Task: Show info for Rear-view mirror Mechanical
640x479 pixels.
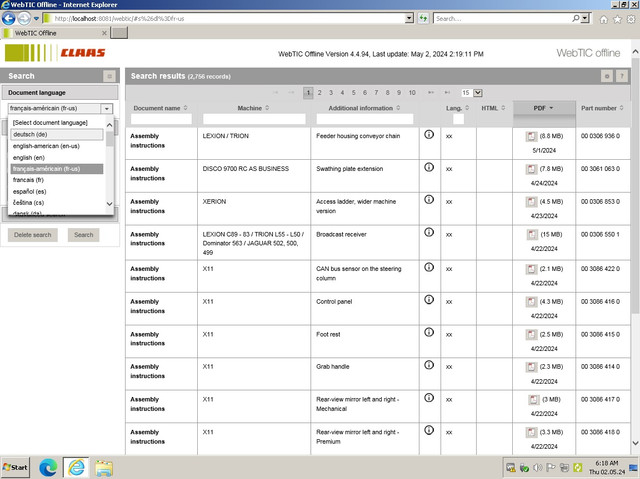Action: (x=429, y=397)
